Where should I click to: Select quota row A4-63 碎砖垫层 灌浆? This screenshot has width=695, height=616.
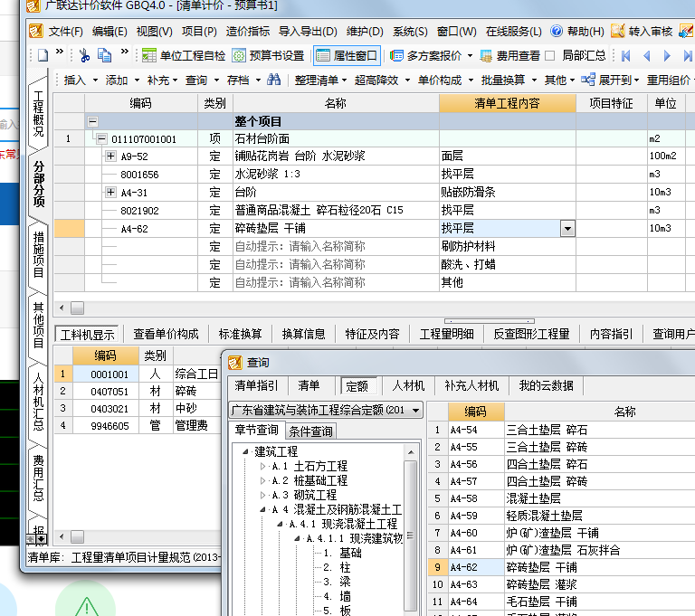pos(561,584)
